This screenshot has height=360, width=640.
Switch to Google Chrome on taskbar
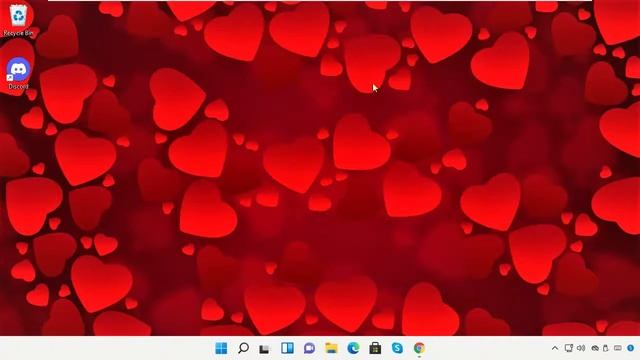[419, 348]
